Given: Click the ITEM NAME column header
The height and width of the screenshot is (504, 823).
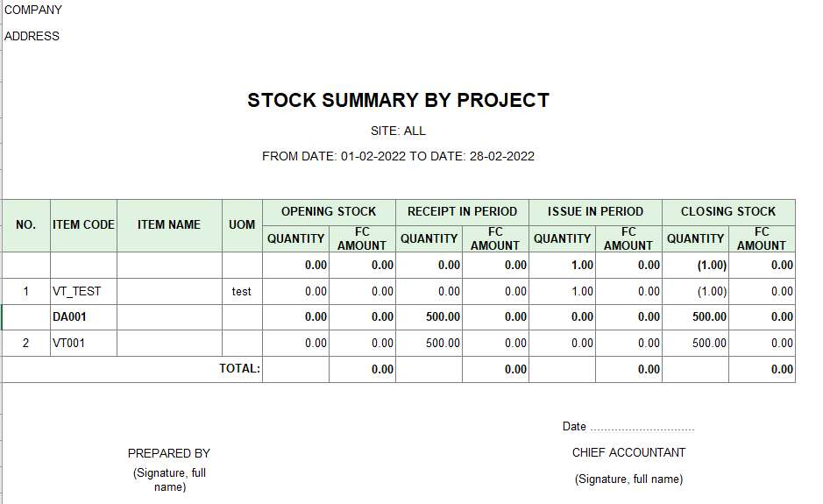Looking at the screenshot, I should 169,225.
